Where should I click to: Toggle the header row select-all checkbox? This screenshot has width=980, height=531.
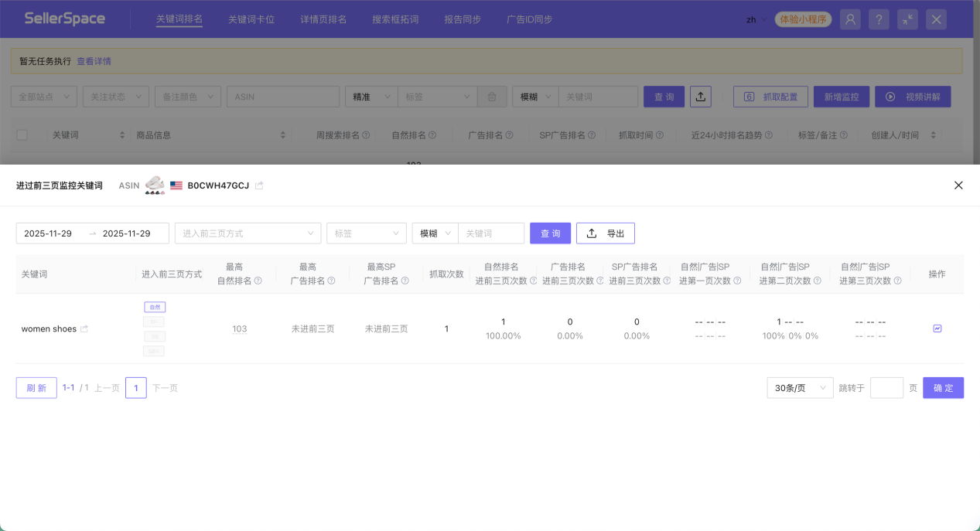tap(22, 134)
